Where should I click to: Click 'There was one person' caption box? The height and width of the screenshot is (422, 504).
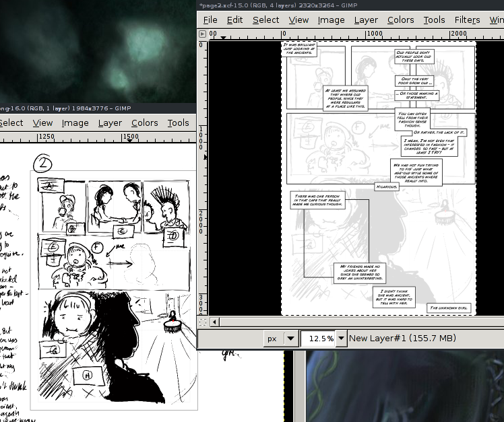[317, 201]
